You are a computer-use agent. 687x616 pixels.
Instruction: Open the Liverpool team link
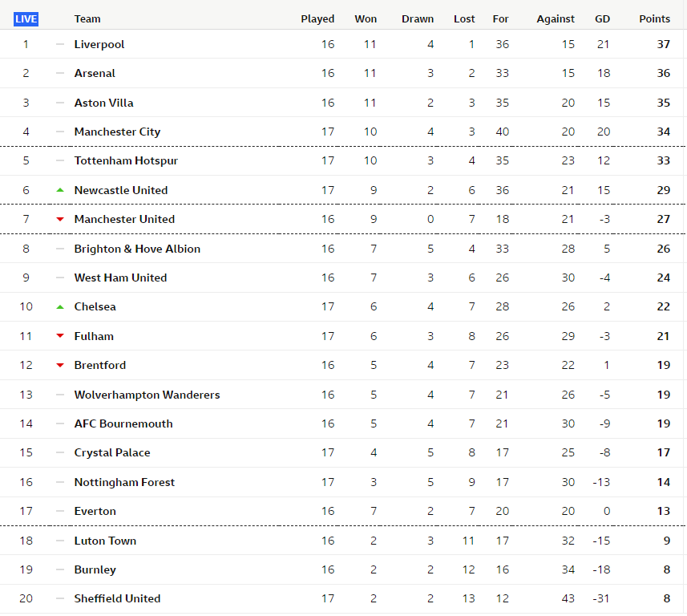(x=99, y=44)
